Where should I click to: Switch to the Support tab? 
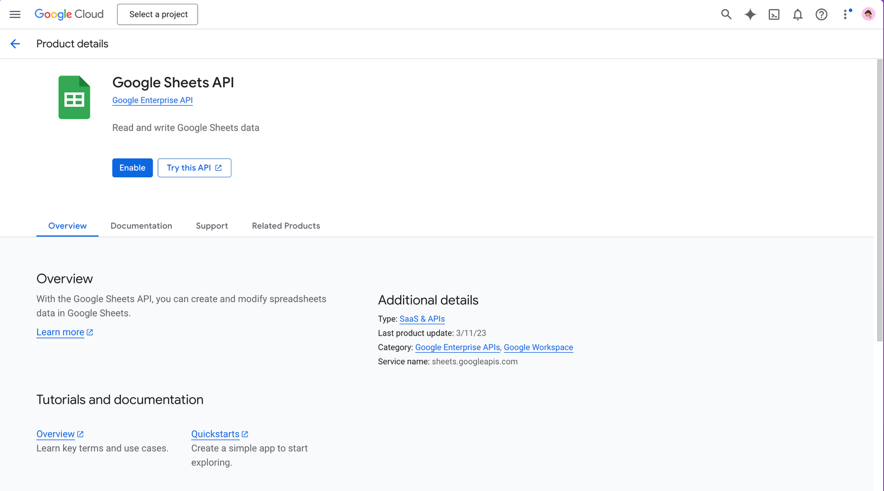[212, 226]
